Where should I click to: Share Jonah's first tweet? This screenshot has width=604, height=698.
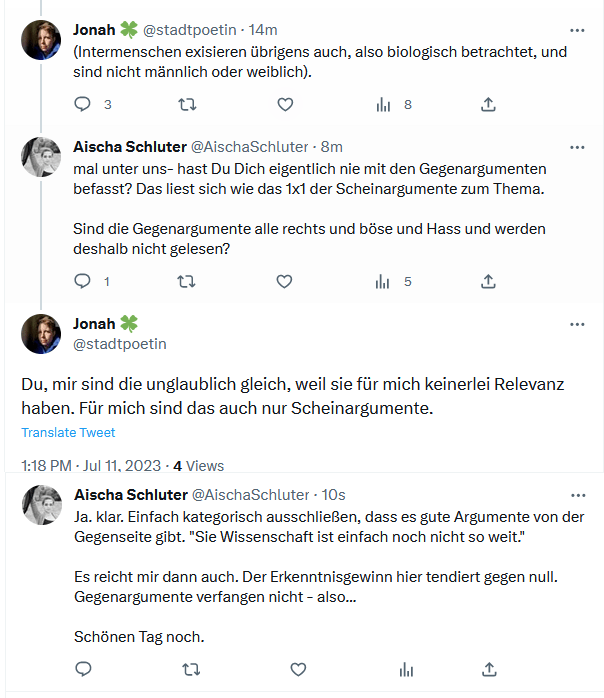click(488, 104)
